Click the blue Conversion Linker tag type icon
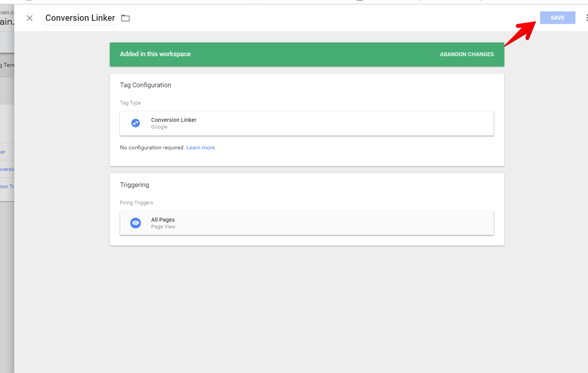The width and height of the screenshot is (588, 373). (135, 123)
